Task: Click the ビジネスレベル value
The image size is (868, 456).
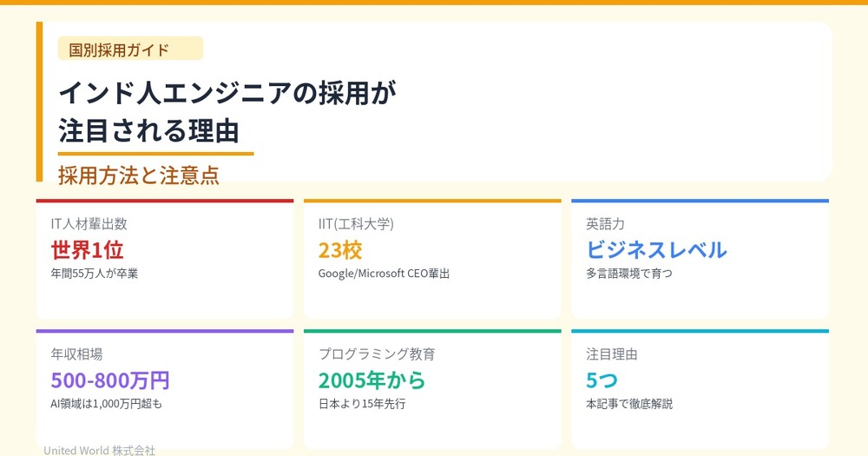Action: (x=656, y=250)
